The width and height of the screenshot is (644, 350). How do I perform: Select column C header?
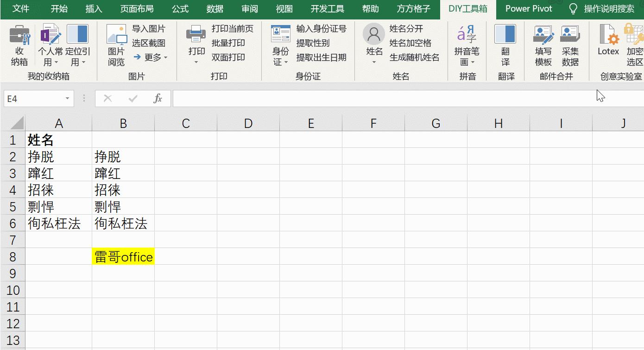click(186, 123)
